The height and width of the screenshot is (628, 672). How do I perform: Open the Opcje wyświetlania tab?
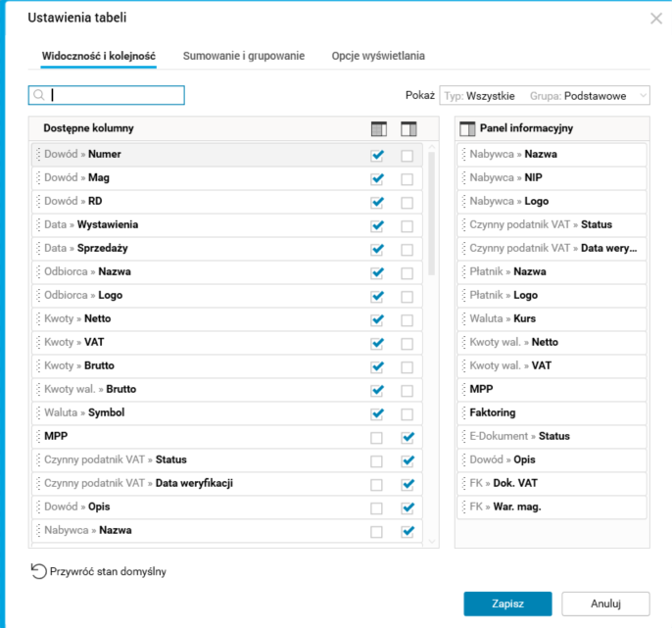[x=377, y=57]
